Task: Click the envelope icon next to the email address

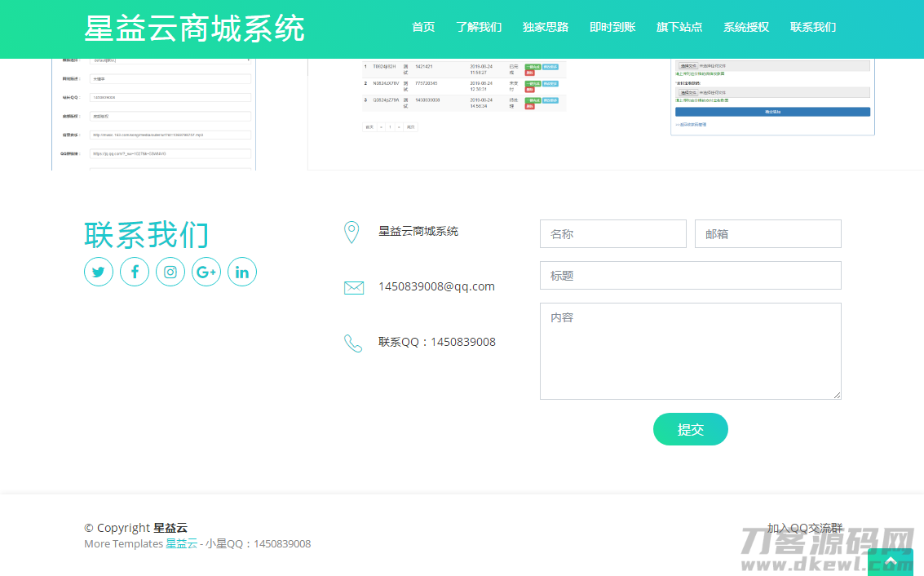Action: [353, 287]
